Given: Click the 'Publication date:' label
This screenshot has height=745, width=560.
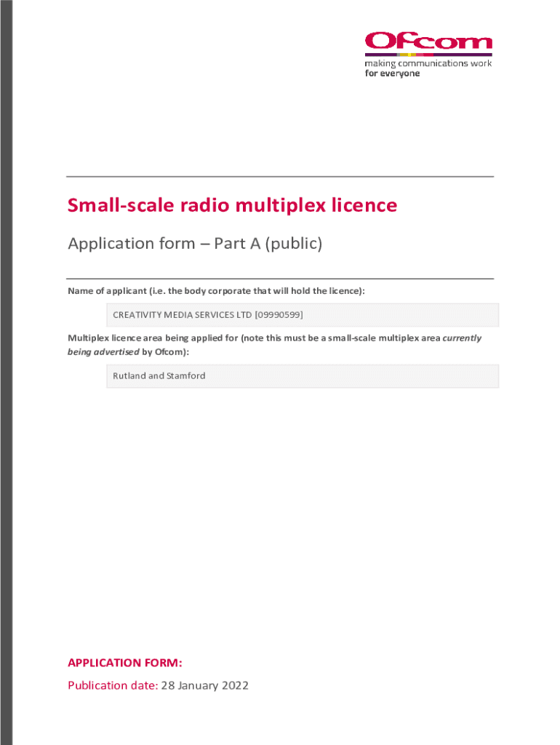Looking at the screenshot, I should [x=113, y=685].
